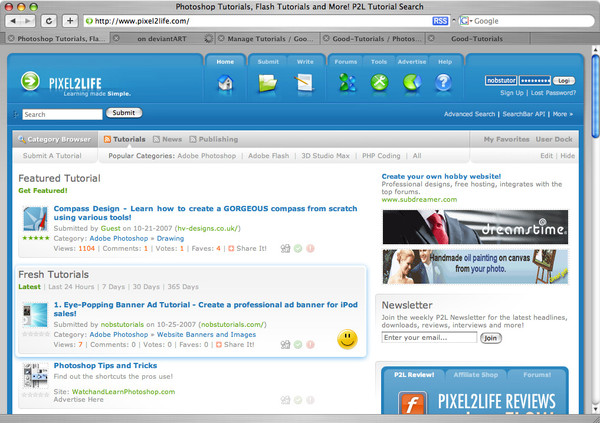Open the Help question mark icon
The image size is (600, 423).
click(x=443, y=82)
